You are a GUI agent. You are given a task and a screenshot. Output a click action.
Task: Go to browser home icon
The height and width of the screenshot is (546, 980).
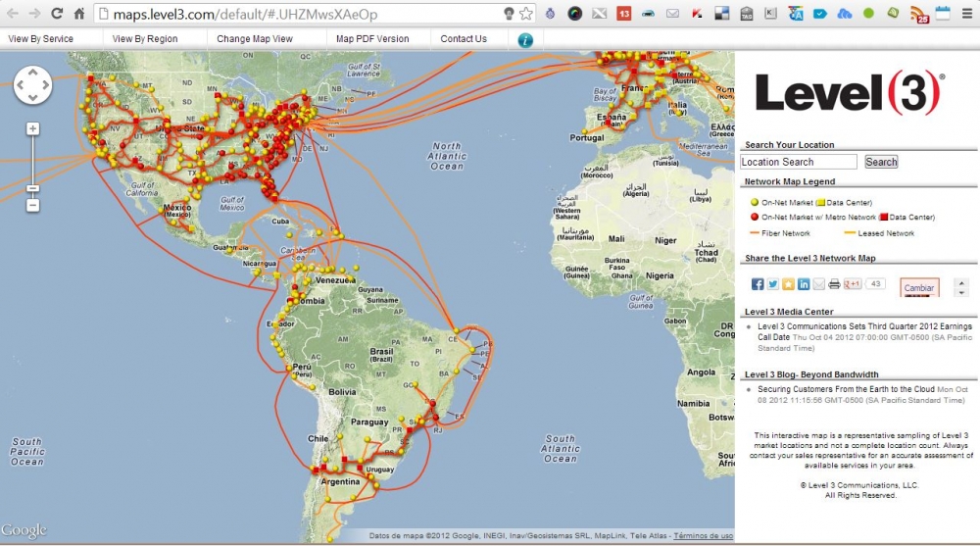pyautogui.click(x=79, y=13)
